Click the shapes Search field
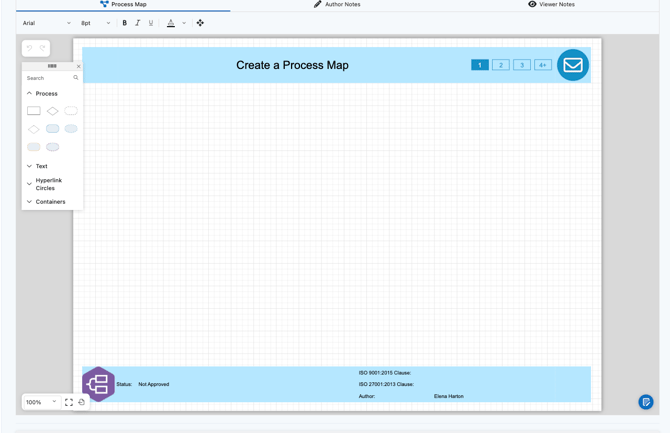The height and width of the screenshot is (433, 670). click(48, 78)
